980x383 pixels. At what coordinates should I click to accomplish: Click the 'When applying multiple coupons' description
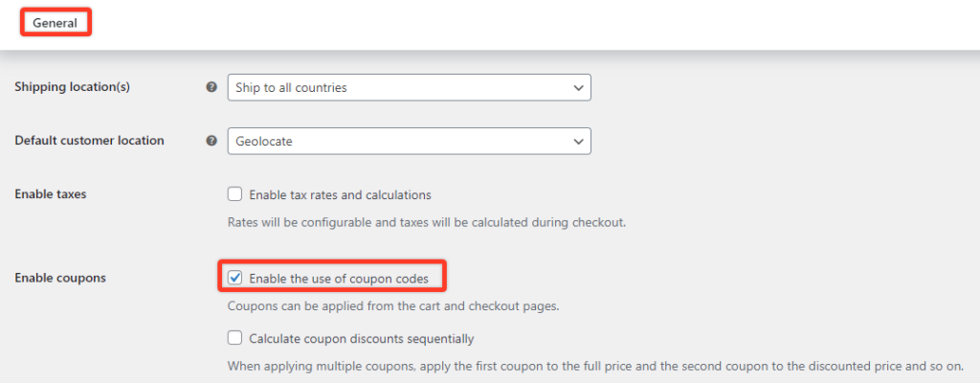click(594, 366)
